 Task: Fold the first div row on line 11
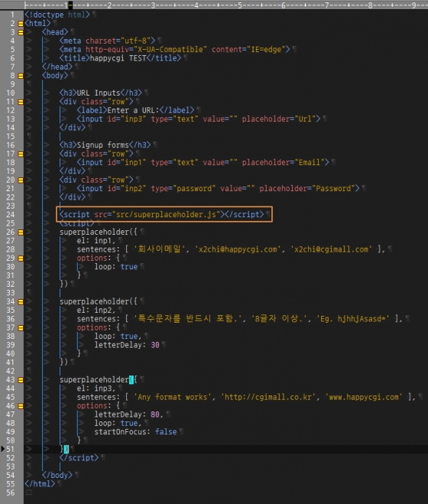point(20,102)
